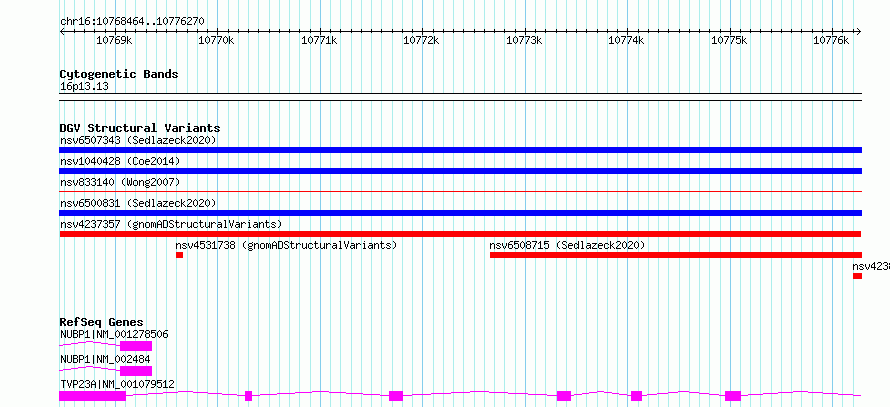This screenshot has height=407, width=890.
Task: Click the TVP23A exon just past 10774k
Action: tap(636, 396)
